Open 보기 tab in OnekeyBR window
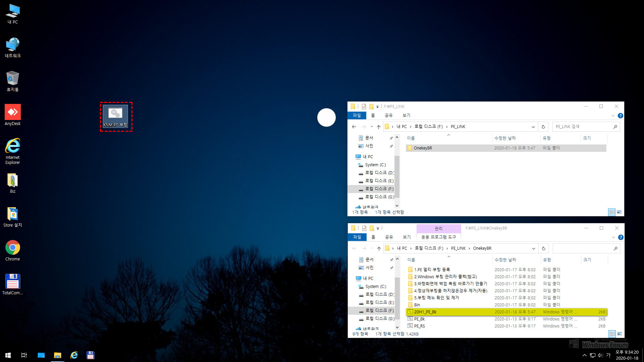Viewport: 644px width, 362px height. pyautogui.click(x=407, y=237)
